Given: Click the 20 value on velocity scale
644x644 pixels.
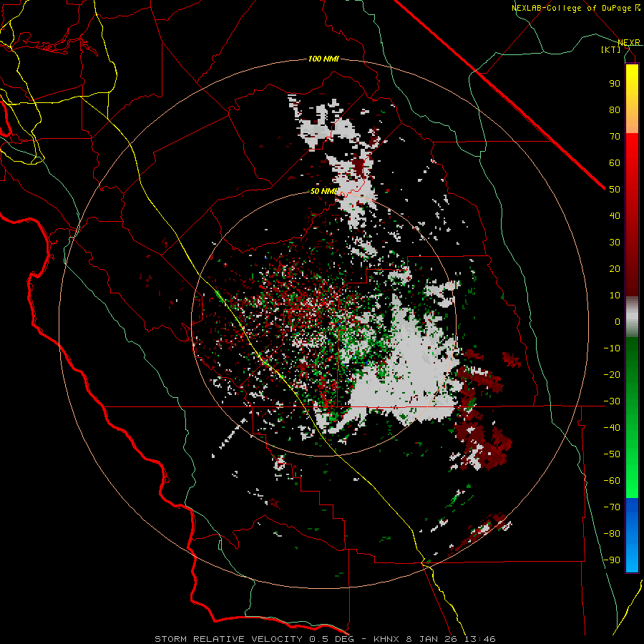Looking at the screenshot, I should [615, 268].
